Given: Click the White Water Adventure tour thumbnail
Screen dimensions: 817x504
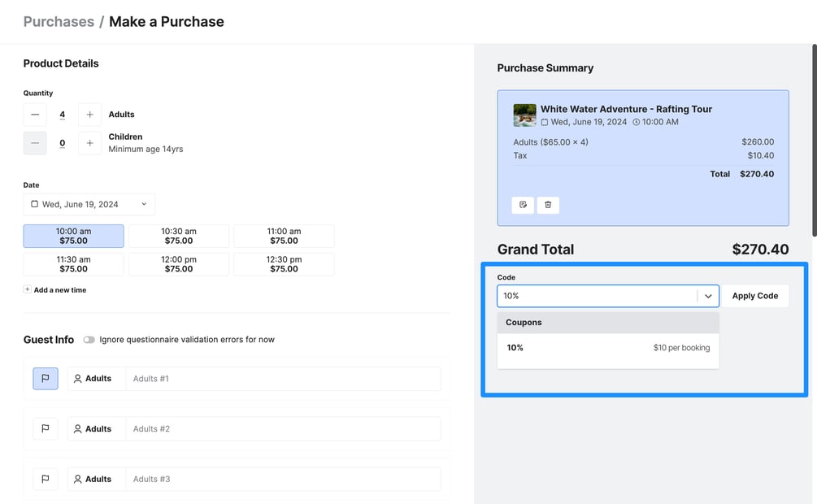Looking at the screenshot, I should point(524,115).
